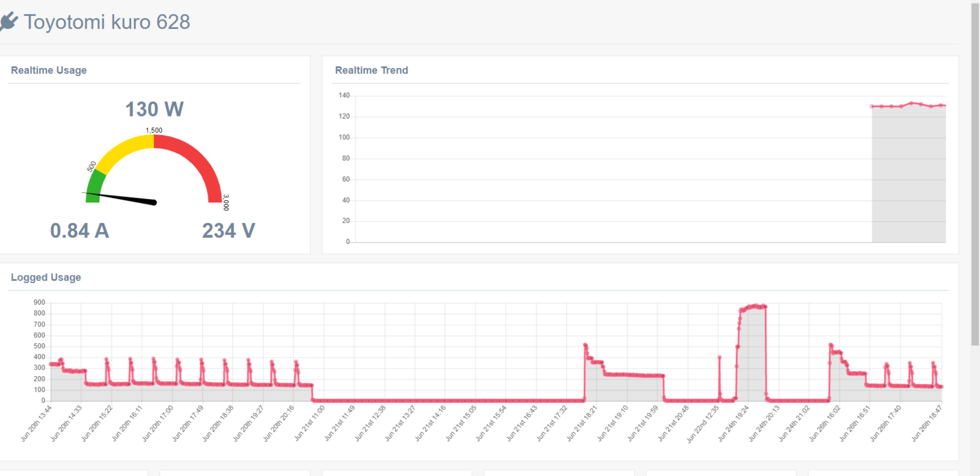Click the grey filled area in Realtime Trend
980x476 pixels.
click(x=909, y=175)
